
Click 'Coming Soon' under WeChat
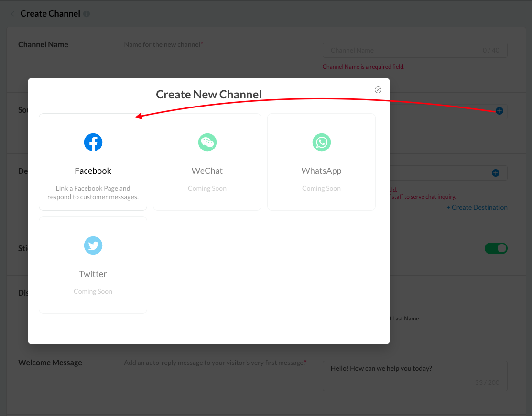(x=207, y=189)
